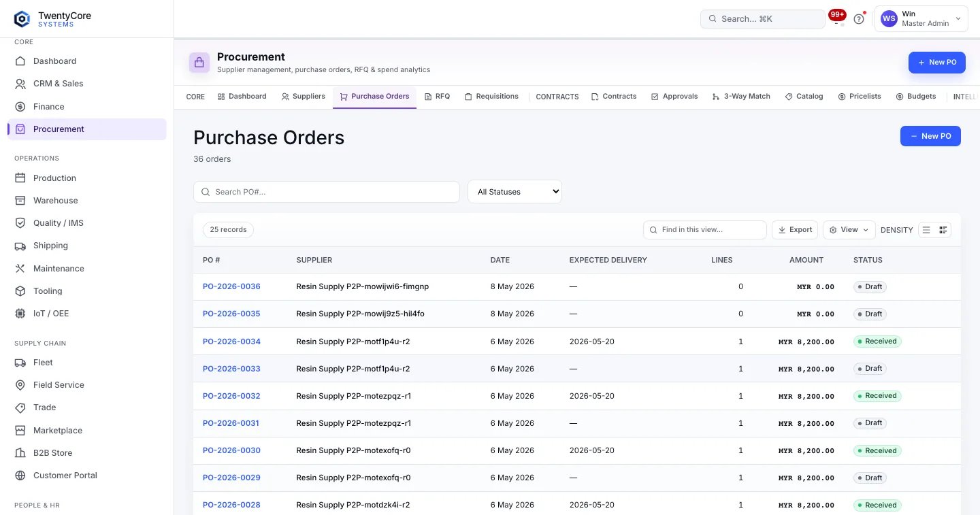The width and height of the screenshot is (980, 515).
Task: Open Finance in the sidebar
Action: pos(87,107)
